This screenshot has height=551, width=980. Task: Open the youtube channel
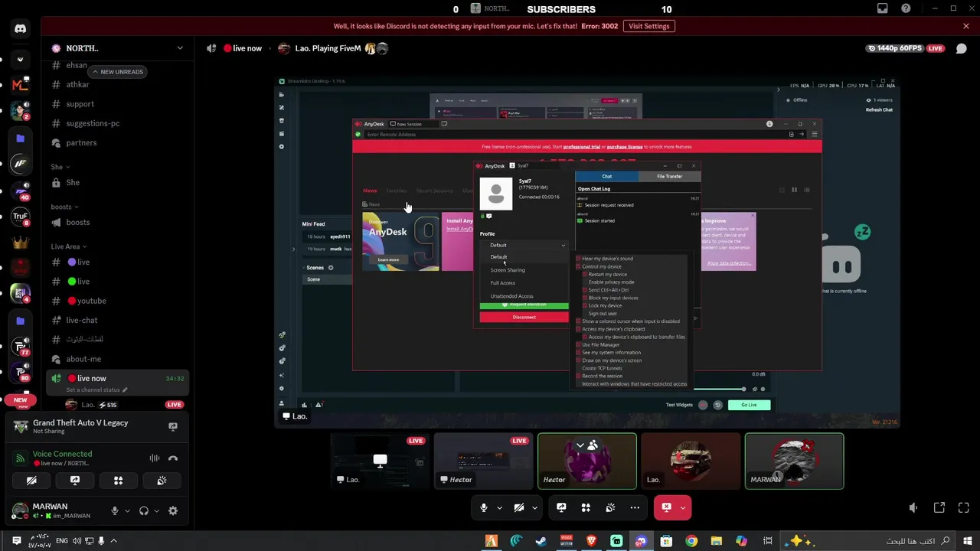113,301
